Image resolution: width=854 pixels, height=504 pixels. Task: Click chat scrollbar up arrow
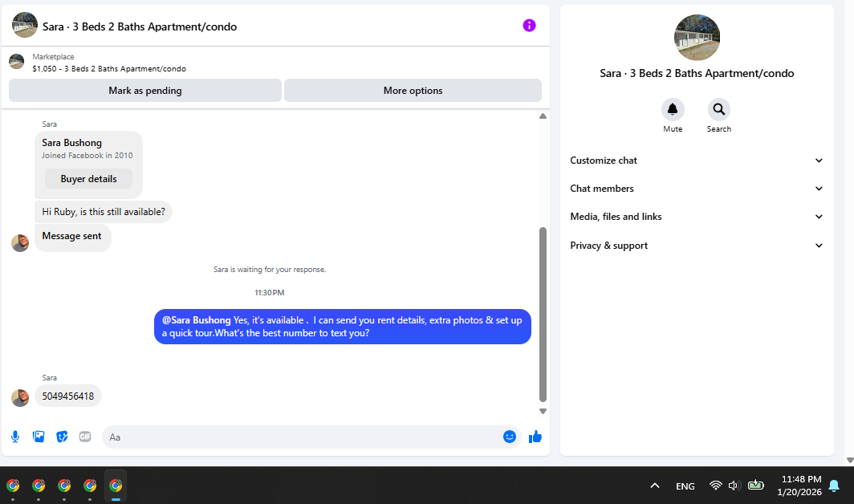click(543, 116)
